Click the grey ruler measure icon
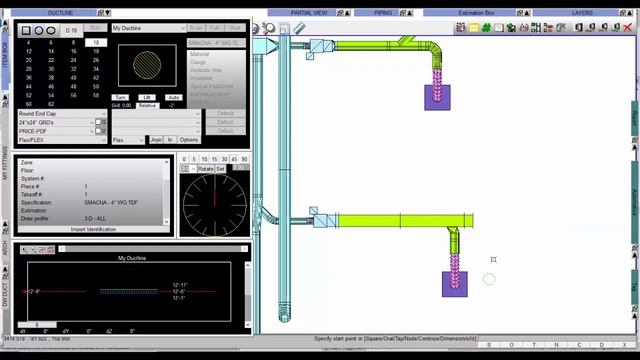 click(x=299, y=28)
